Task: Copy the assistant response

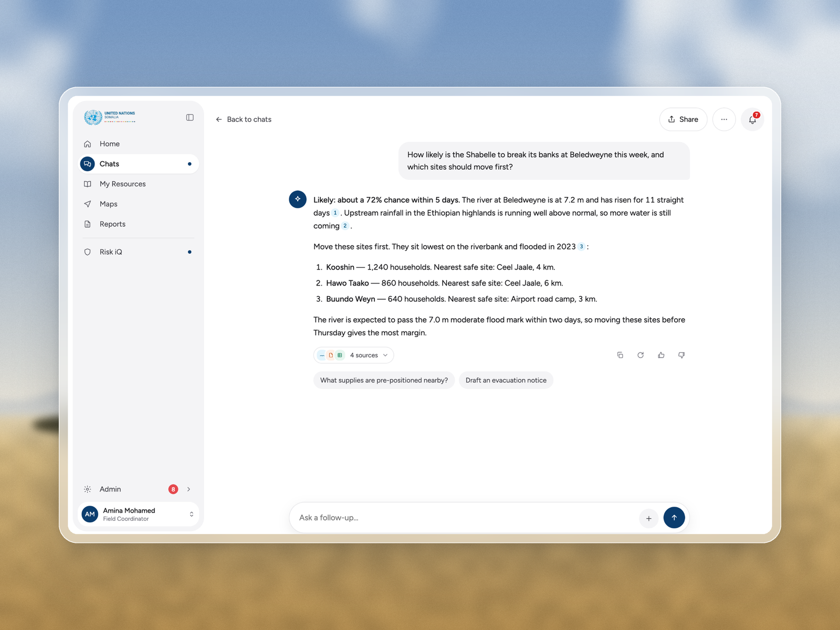Action: pyautogui.click(x=620, y=355)
